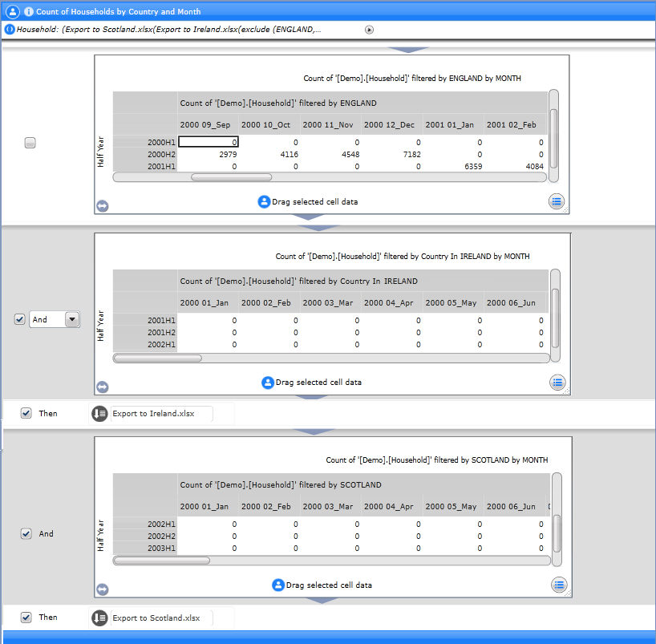Click the And combo box text field

[47, 320]
